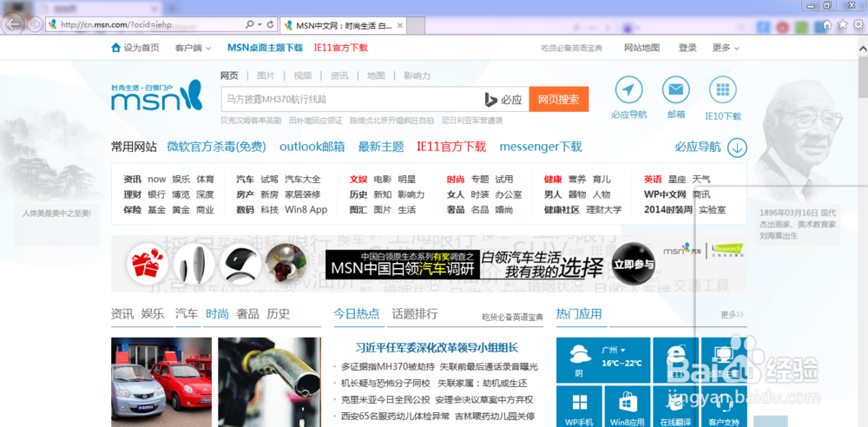868x427 pixels.
Task: Open the MSN桌面主题下载 link
Action: point(265,49)
